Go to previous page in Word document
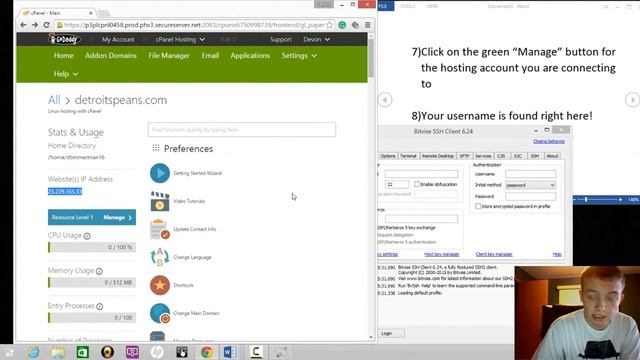Image resolution: width=640 pixels, height=360 pixels. point(385,100)
